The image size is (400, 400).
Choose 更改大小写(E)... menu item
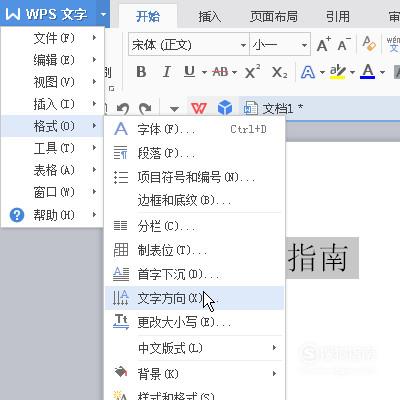(194, 322)
